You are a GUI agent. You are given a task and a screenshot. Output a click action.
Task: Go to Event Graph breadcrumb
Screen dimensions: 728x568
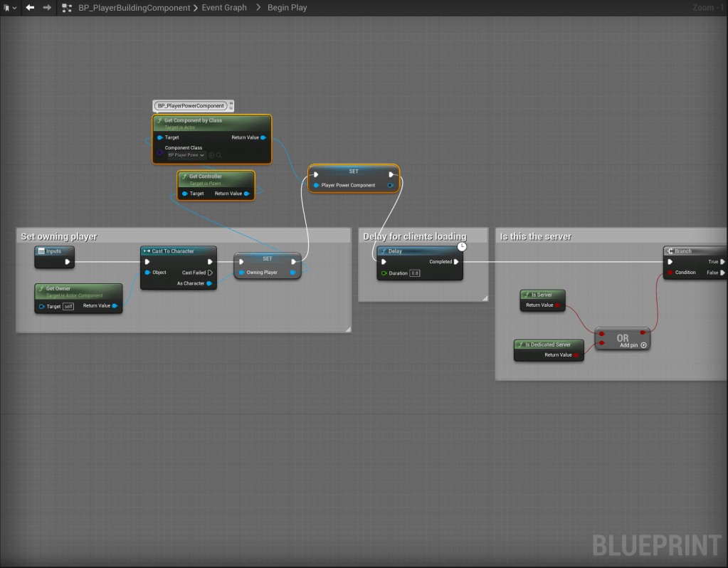coord(224,8)
